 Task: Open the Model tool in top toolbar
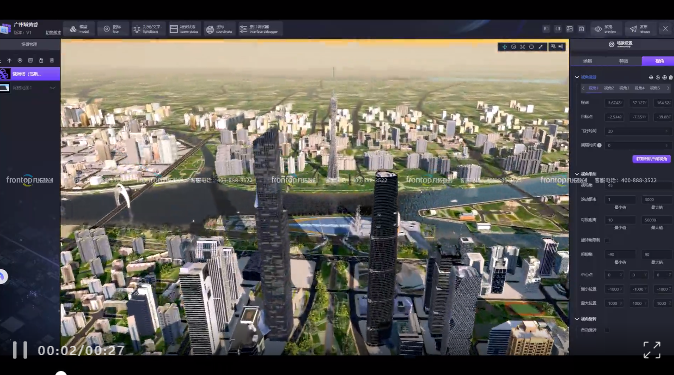[x=79, y=29]
